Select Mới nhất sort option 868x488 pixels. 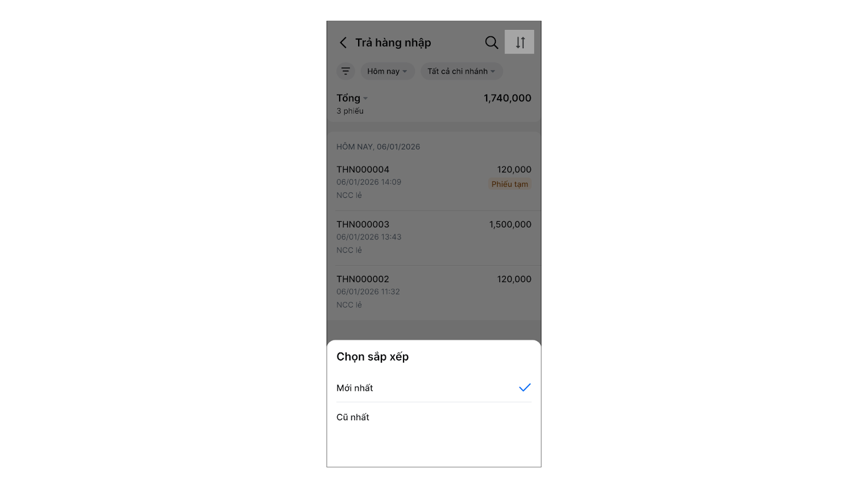tap(355, 388)
